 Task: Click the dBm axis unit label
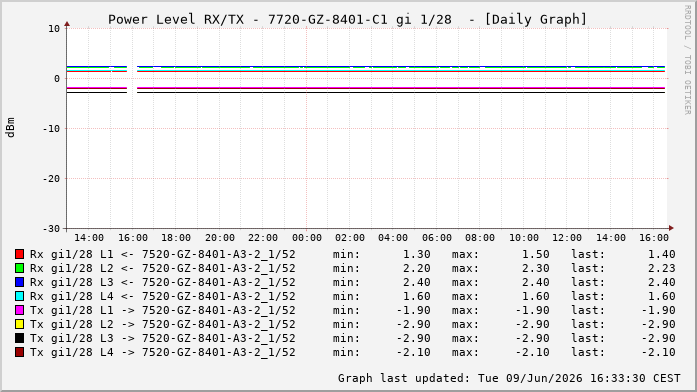click(x=10, y=128)
